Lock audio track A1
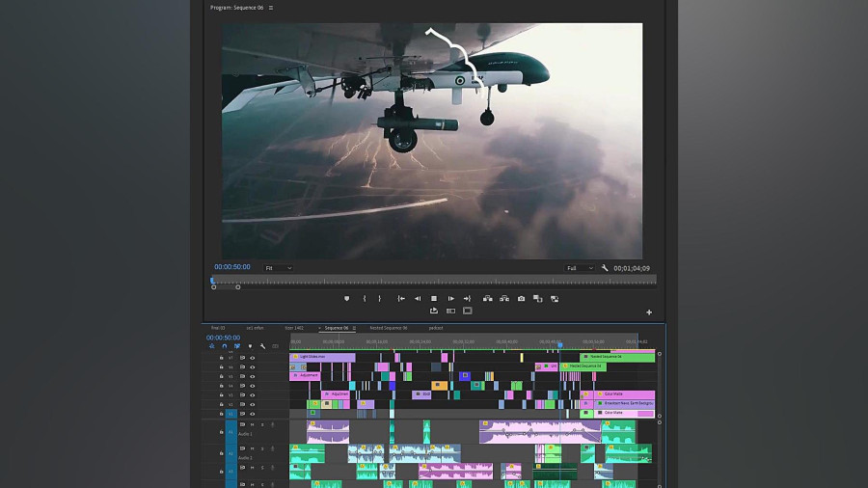The width and height of the screenshot is (868, 488). click(222, 432)
